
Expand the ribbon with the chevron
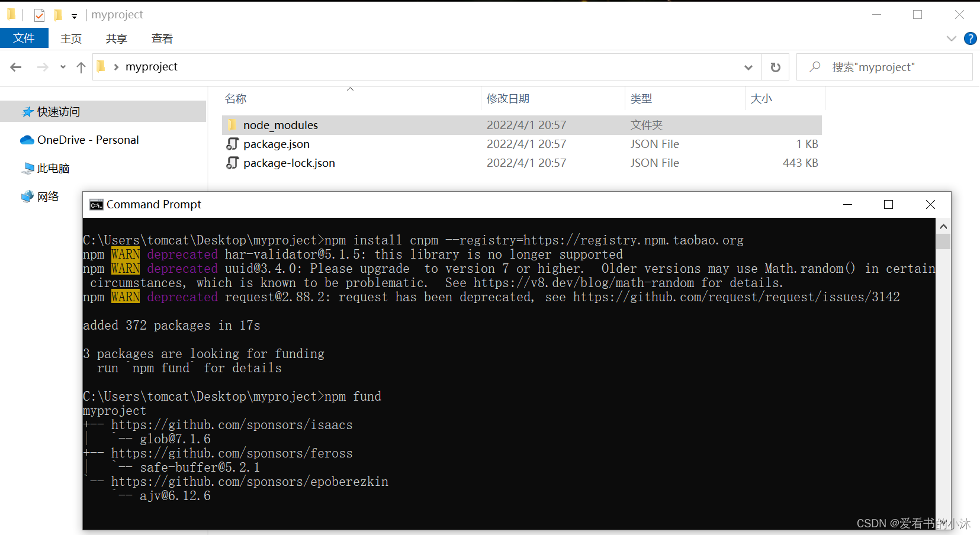pos(952,38)
